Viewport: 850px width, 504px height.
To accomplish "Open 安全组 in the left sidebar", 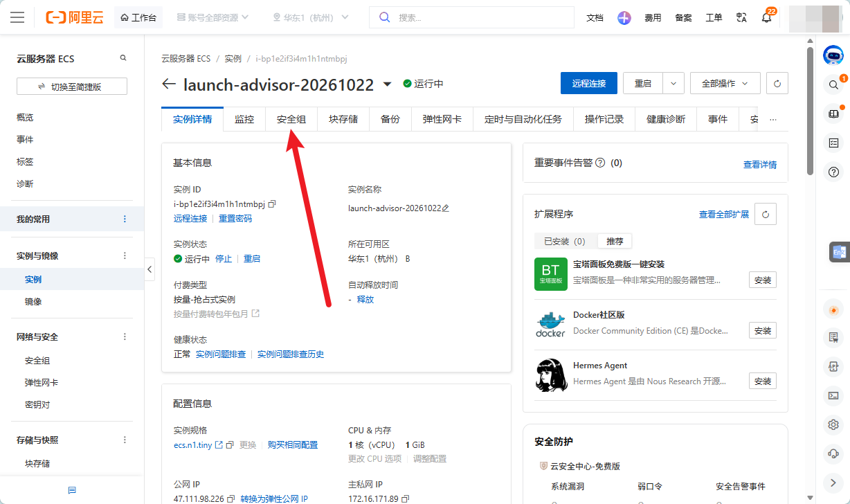I will 37,361.
